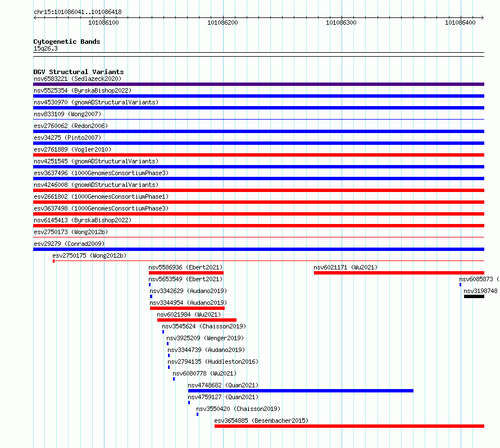Open esv2750175 (Wong2012b) variant
The width and height of the screenshot is (500, 448).
coord(89,255)
